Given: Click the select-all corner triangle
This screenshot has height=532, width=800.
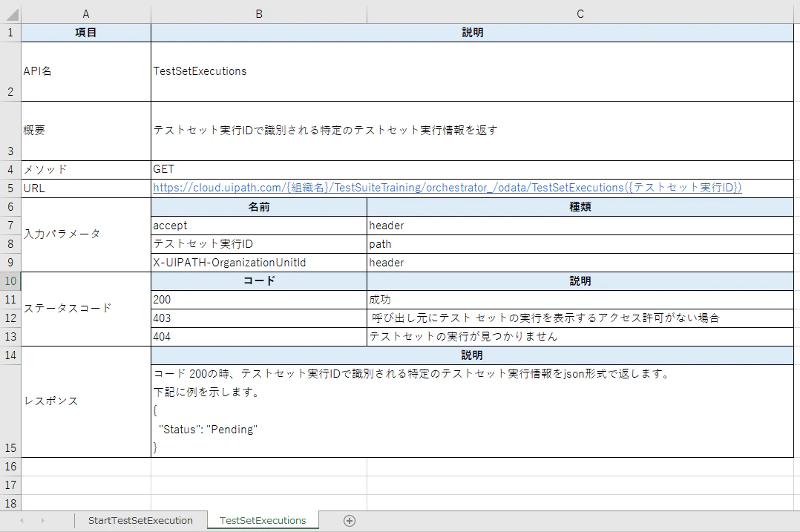Looking at the screenshot, I should (10, 14).
